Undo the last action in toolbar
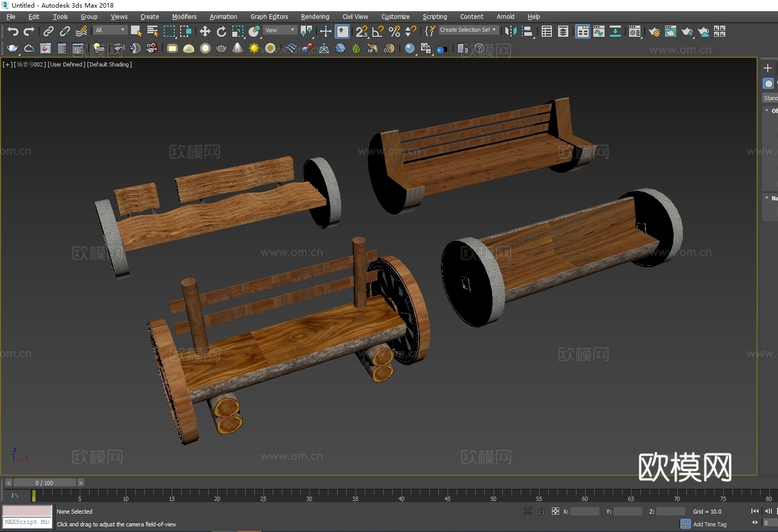The image size is (778, 532). pyautogui.click(x=13, y=32)
